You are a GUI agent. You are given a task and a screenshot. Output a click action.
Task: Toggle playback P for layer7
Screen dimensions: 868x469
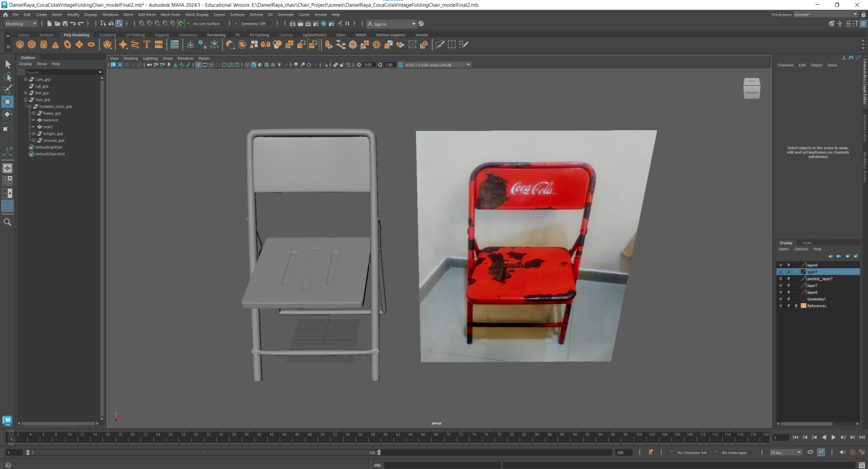click(x=788, y=286)
